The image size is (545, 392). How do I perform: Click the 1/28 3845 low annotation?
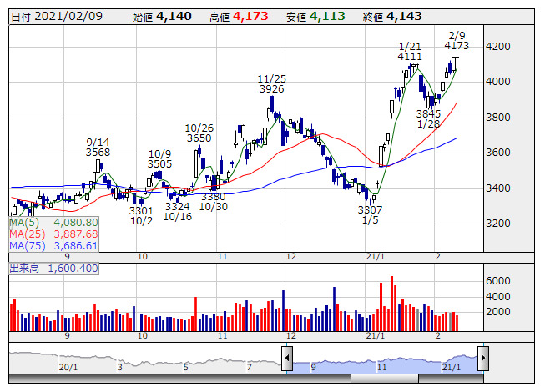coord(429,119)
